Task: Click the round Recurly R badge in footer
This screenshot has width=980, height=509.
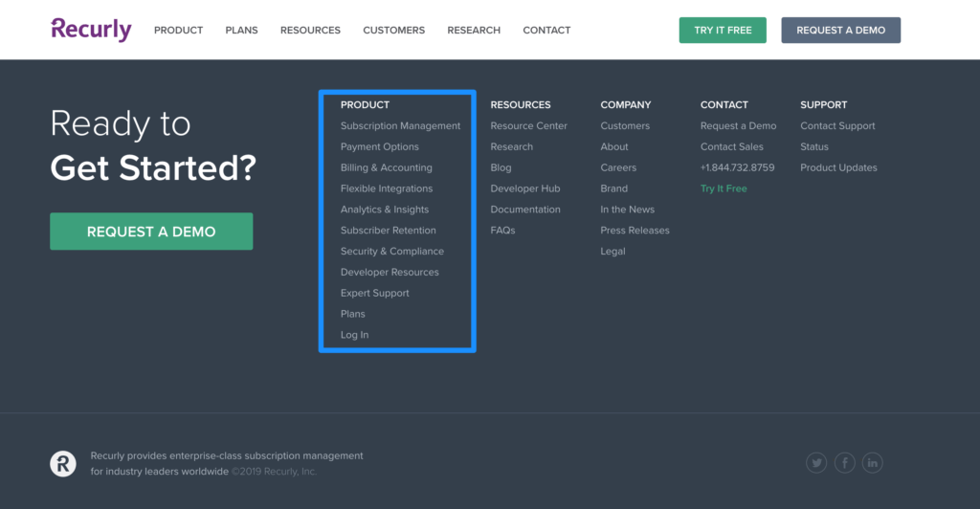Action: (63, 464)
